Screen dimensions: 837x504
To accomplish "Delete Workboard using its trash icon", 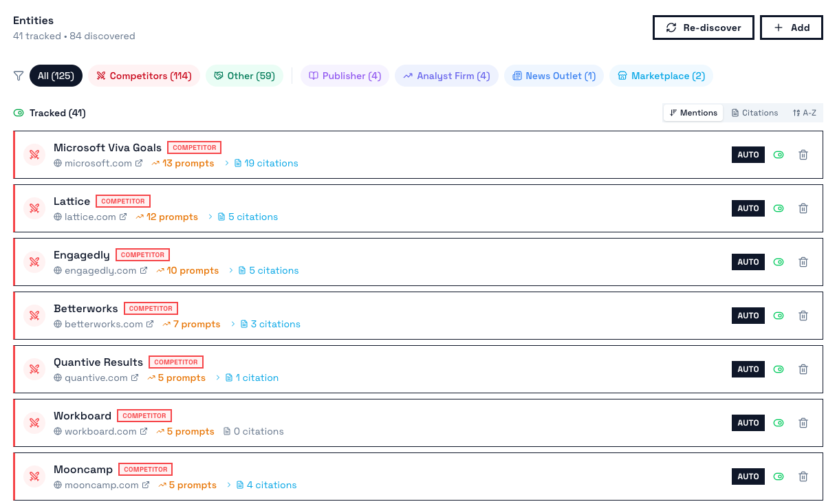I will click(803, 423).
